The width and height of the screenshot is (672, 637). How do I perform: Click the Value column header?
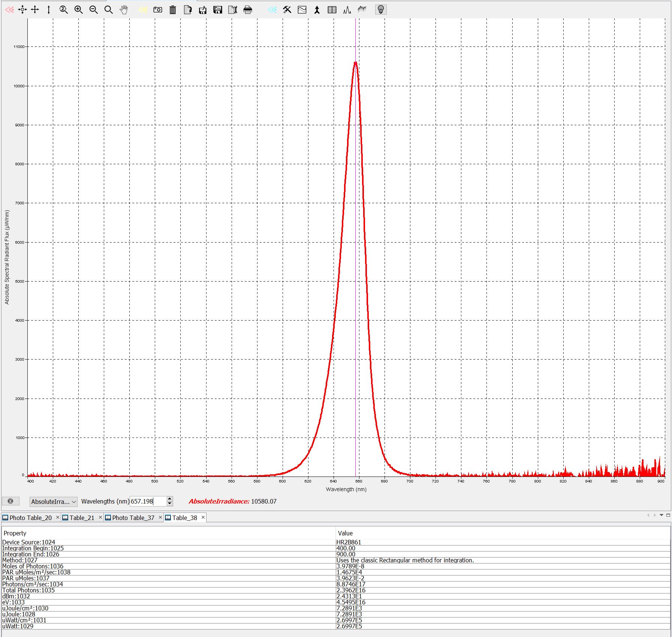pos(503,533)
